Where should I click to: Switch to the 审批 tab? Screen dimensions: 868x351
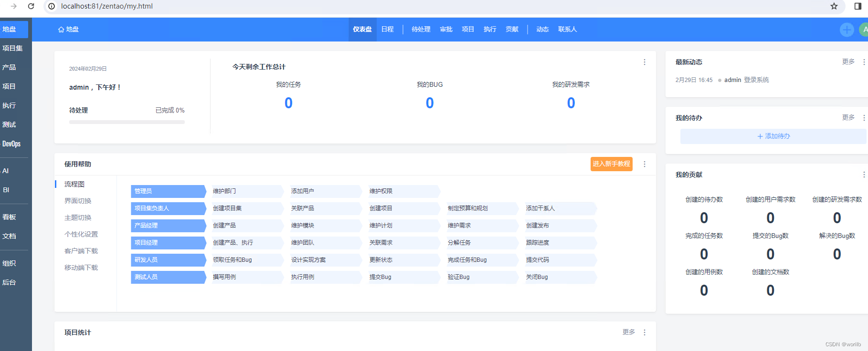446,30
